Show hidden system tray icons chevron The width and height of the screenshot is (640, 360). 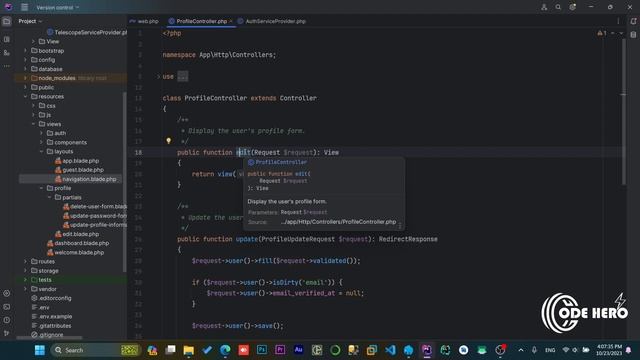(x=521, y=350)
